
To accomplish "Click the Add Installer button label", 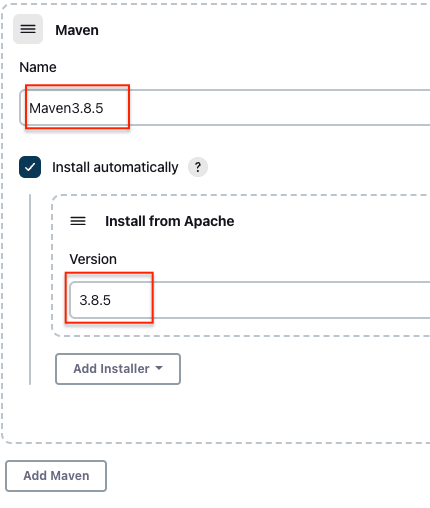I will click(111, 369).
